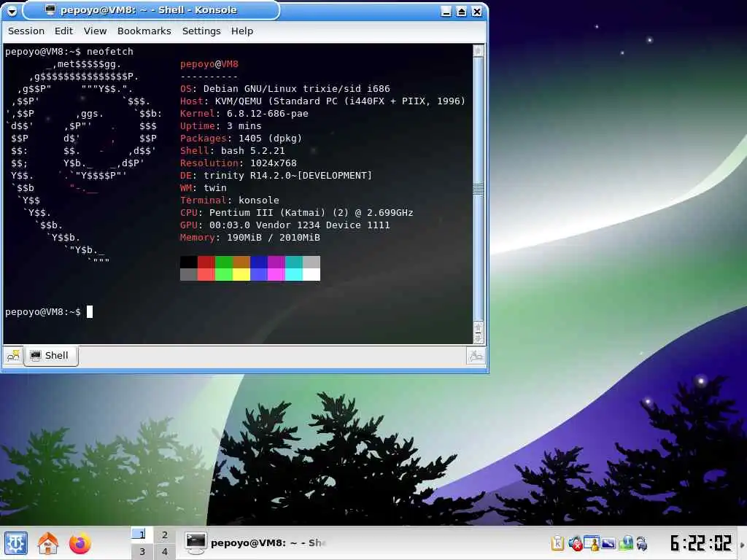Click the yellow block in neofetch palette

click(241, 274)
